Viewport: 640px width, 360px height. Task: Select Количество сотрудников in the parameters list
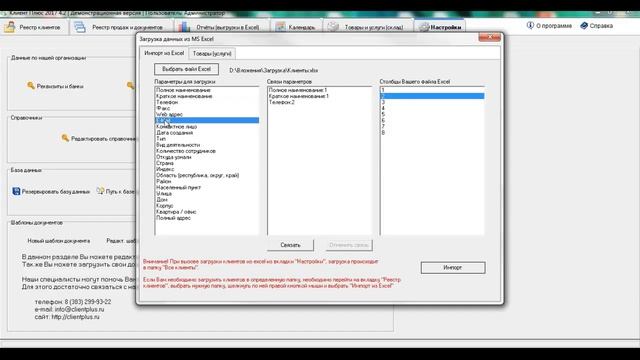point(207,151)
